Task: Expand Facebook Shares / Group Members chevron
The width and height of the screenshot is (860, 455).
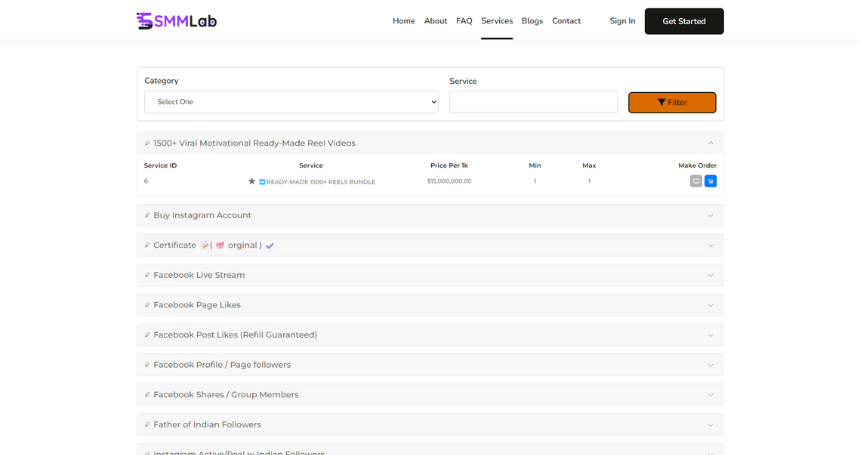Action: coord(710,395)
